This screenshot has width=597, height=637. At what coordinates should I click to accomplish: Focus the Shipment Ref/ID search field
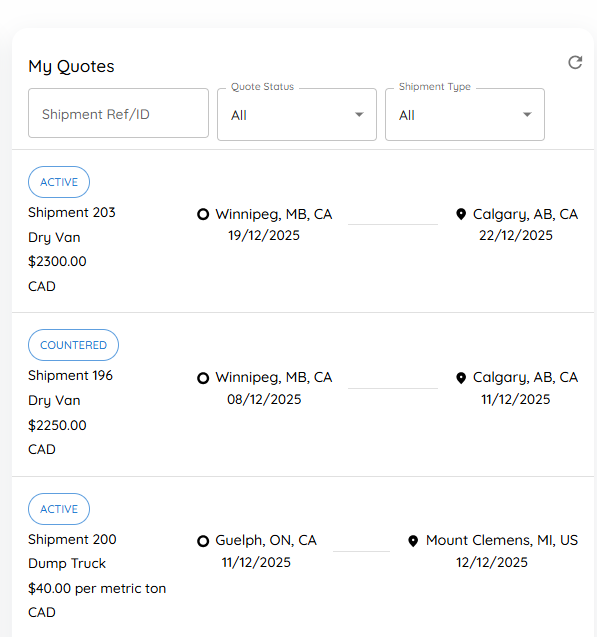click(x=118, y=113)
